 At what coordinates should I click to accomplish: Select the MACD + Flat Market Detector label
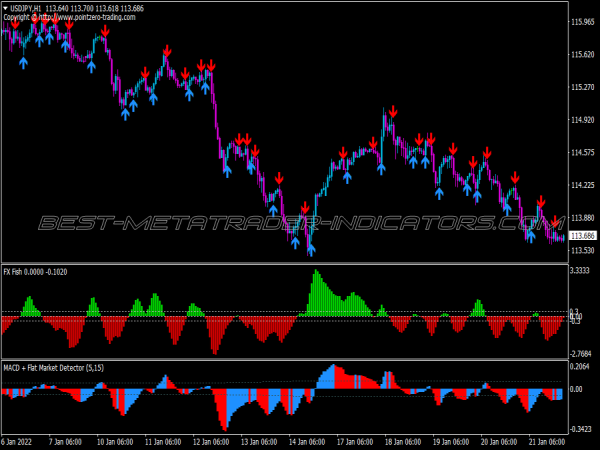[x=54, y=368]
